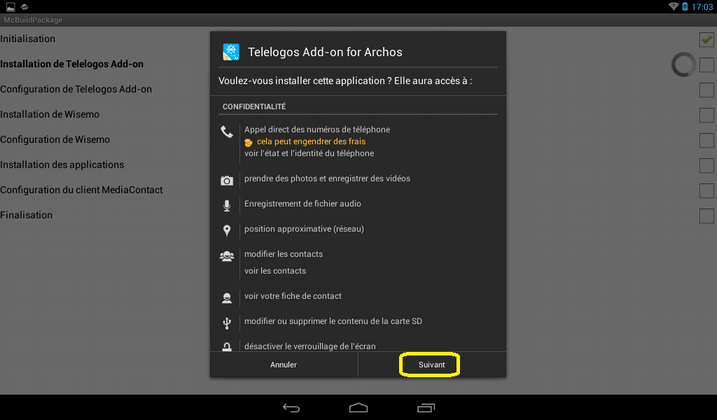Select the Configuration de Wisemo step label
Image resolution: width=717 pixels, height=420 pixels.
55,140
